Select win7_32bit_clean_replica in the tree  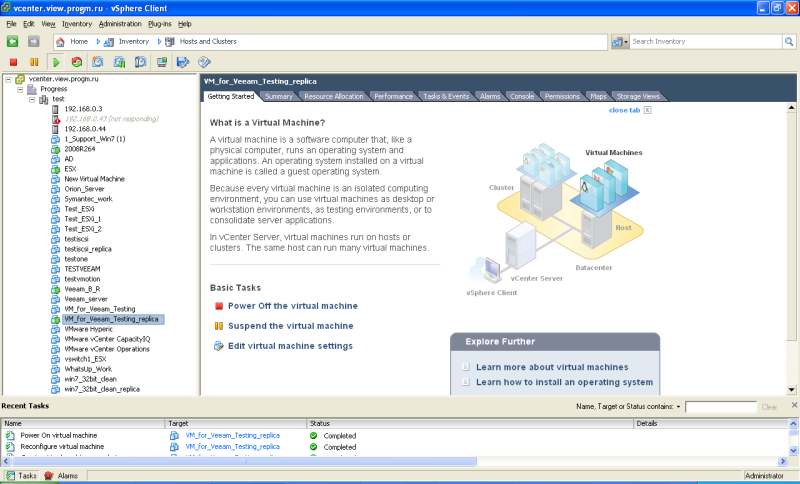102,389
